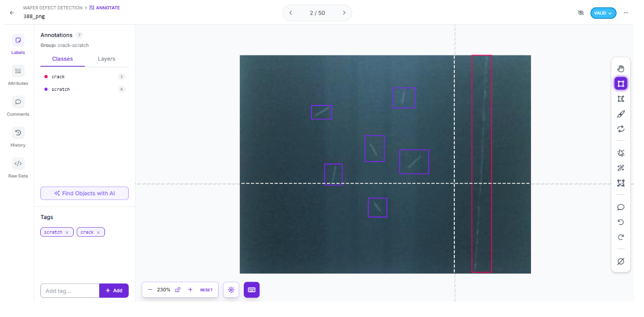Open the Raw Data sidebar panel
Viewport: 644px width, 317px height.
pos(18,168)
